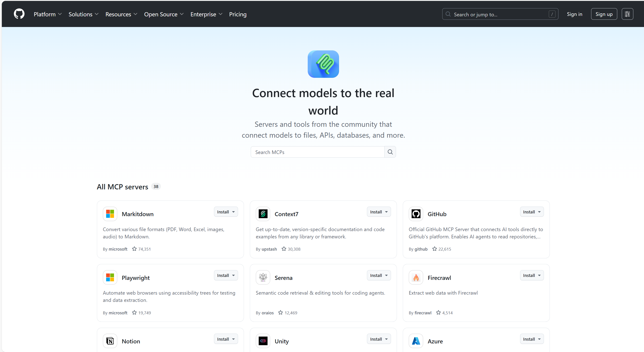Click the Markitdown Microsoft logo icon
Viewport: 644px width, 352px height.
[110, 214]
